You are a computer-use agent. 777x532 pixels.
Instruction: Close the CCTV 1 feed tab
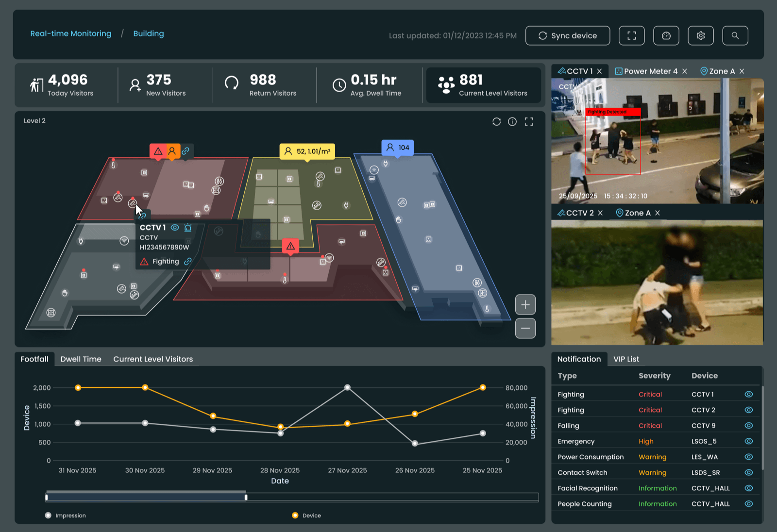pos(599,71)
